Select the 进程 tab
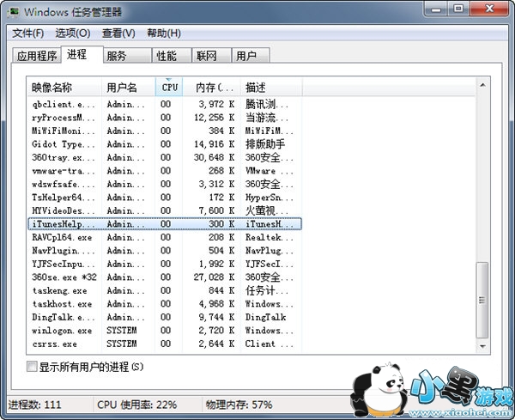Screen dimensions: 515x420 pos(82,54)
